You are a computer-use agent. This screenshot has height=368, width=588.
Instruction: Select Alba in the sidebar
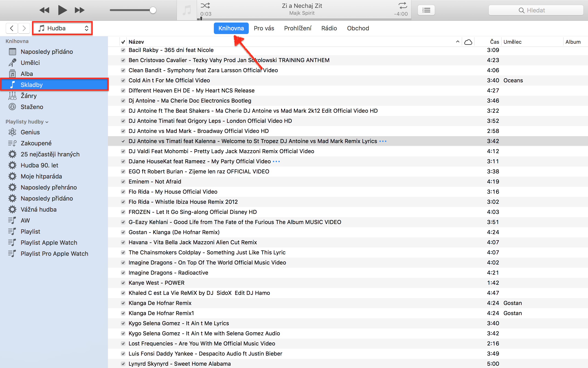click(54, 74)
